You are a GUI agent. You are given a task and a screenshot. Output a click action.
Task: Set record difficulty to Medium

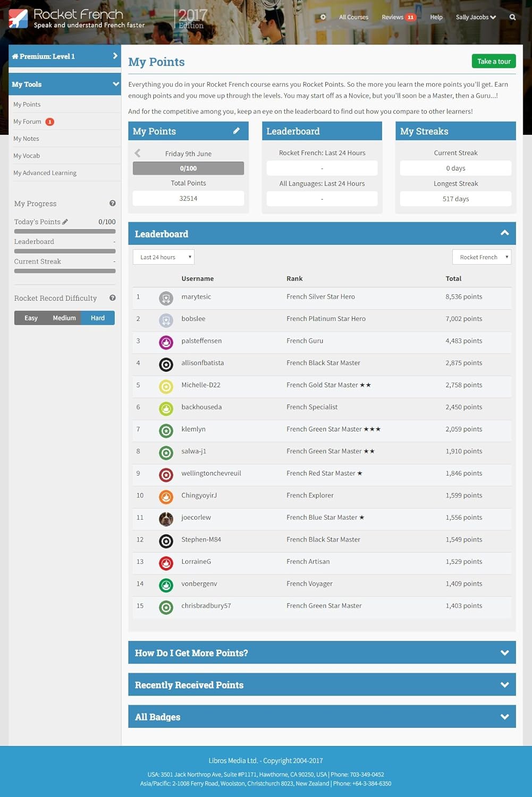64,318
